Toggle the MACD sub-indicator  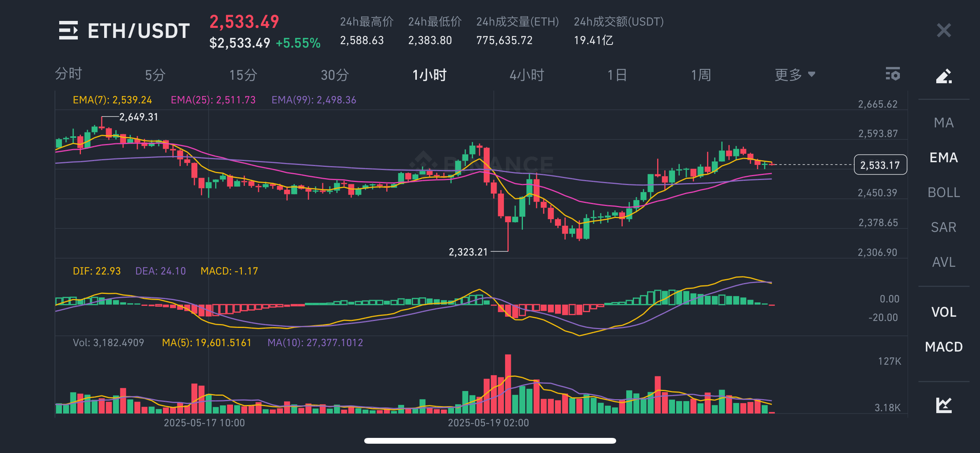point(944,347)
